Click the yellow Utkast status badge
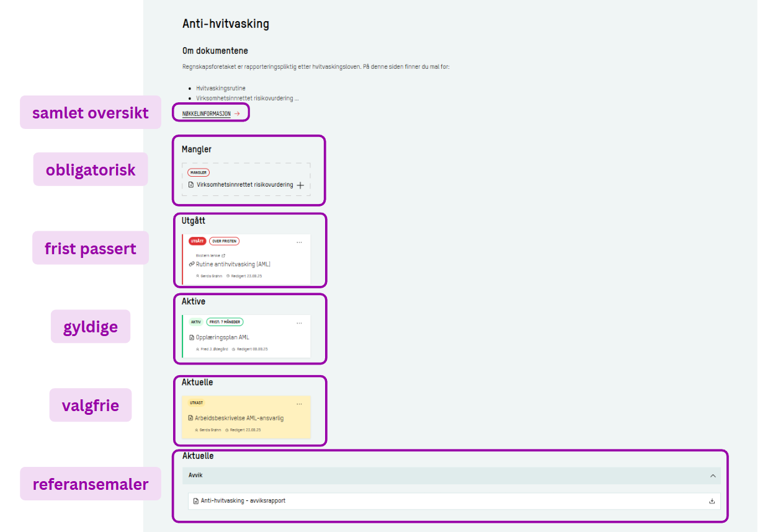The image size is (760, 532). click(196, 403)
